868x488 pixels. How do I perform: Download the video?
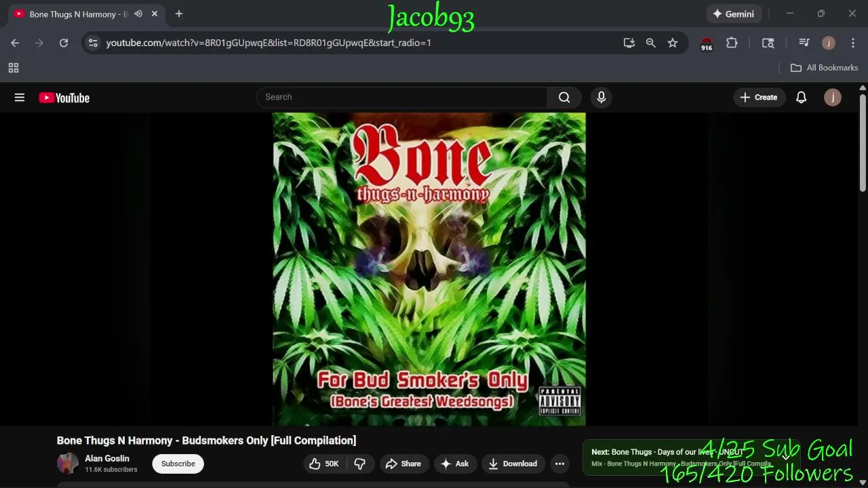(x=513, y=464)
